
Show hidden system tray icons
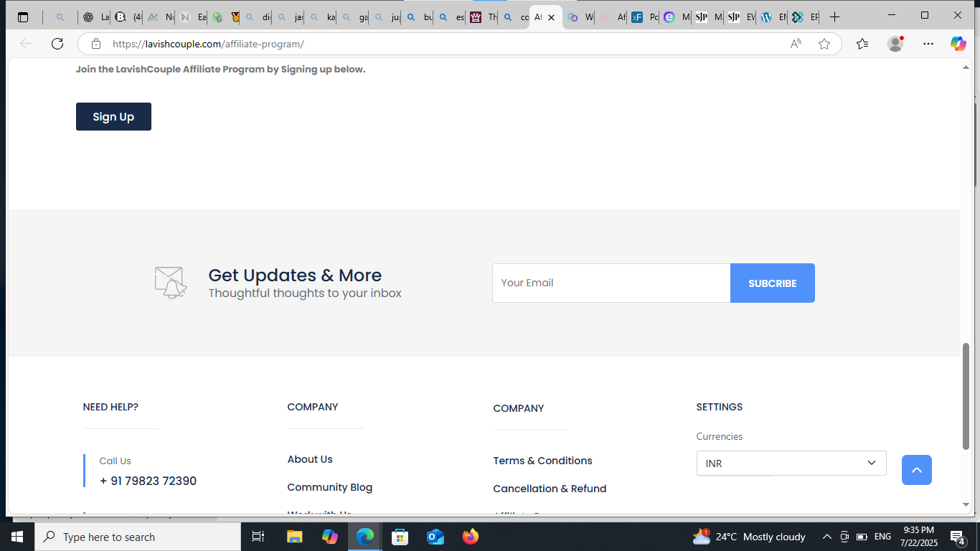tap(827, 537)
